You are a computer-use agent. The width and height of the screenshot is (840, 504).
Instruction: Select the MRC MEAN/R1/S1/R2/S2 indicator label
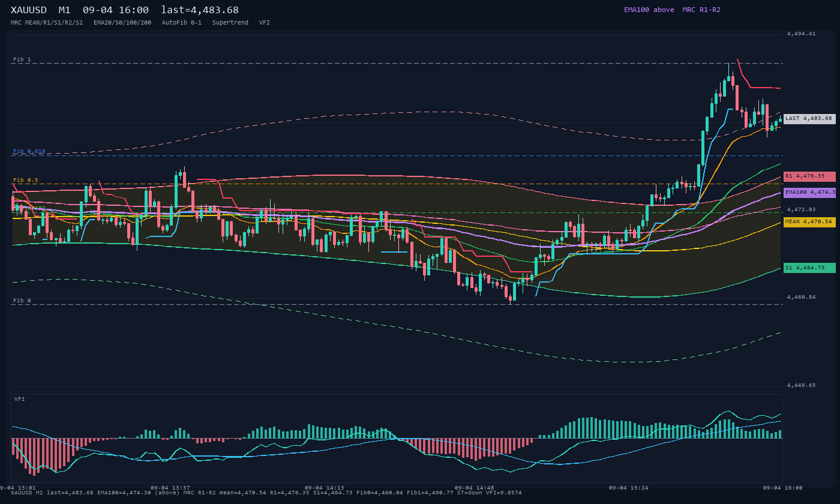pos(47,23)
